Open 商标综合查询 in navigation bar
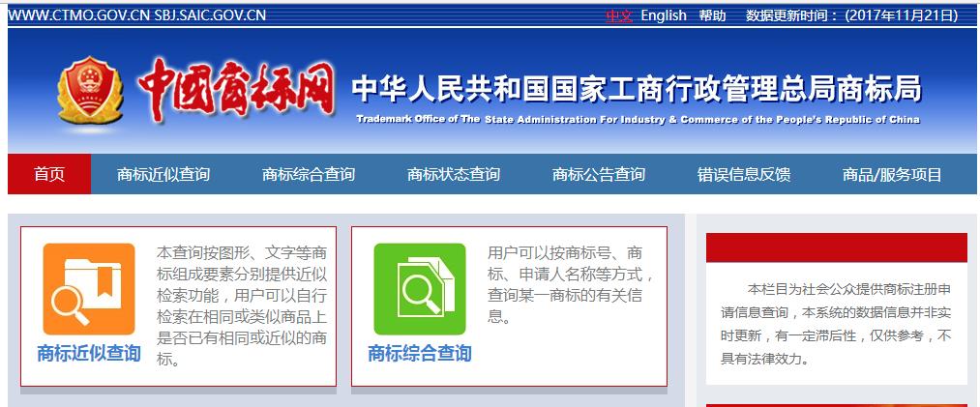Image resolution: width=980 pixels, height=407 pixels. [x=309, y=174]
